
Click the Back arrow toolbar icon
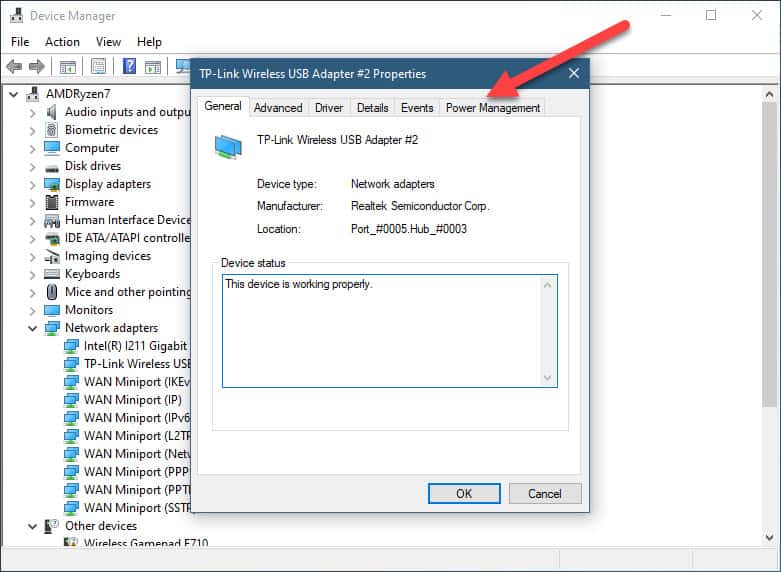pyautogui.click(x=14, y=66)
